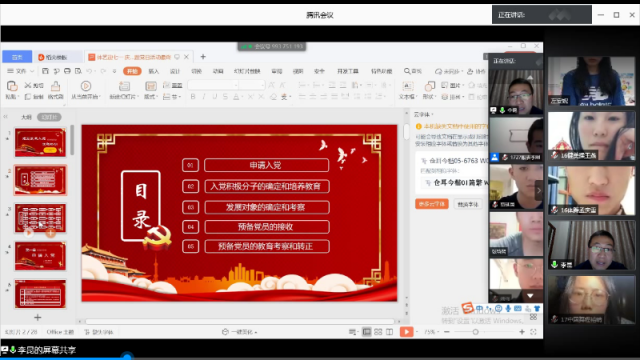Screen dimensions: 640x360
Task: Open the 插入 ribbon tab
Action: (153, 71)
